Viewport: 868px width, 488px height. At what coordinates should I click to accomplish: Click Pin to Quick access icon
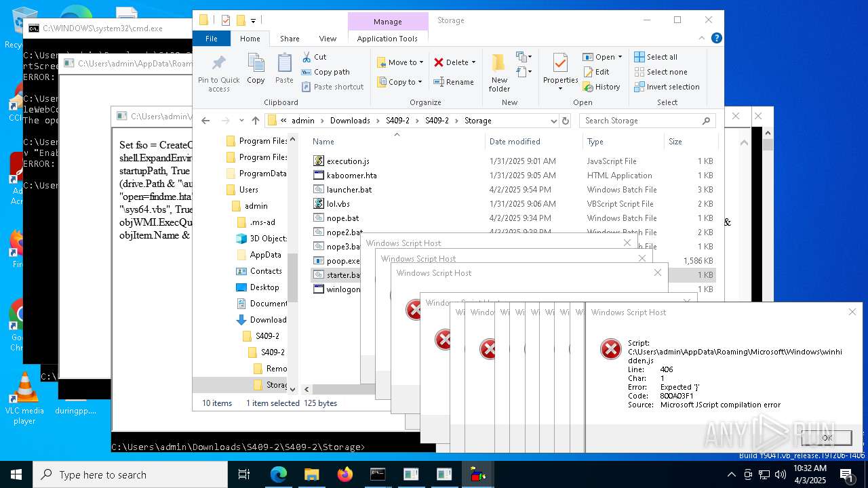(219, 64)
